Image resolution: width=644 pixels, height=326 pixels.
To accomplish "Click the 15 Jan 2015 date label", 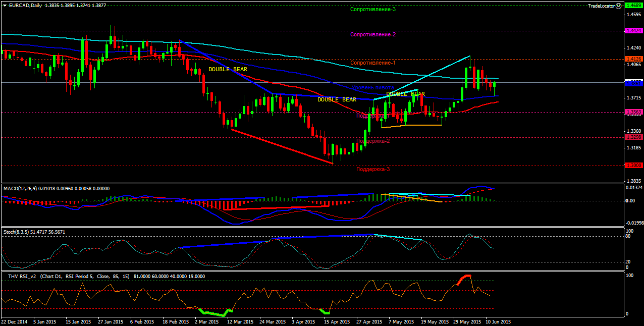I will click(x=78, y=321).
